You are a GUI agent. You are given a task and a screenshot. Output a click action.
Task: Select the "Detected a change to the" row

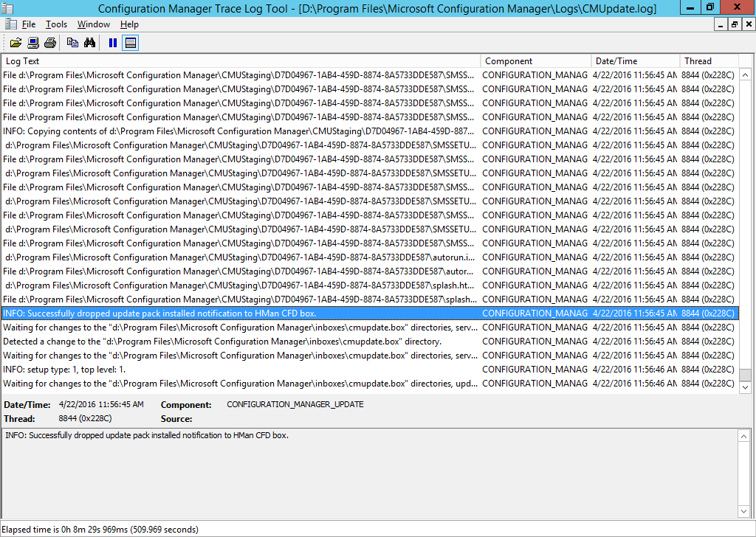click(370, 342)
